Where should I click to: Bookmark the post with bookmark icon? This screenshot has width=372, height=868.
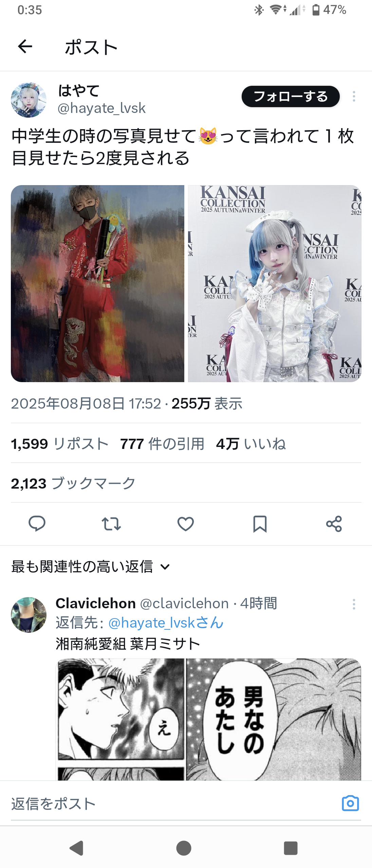[x=260, y=524]
